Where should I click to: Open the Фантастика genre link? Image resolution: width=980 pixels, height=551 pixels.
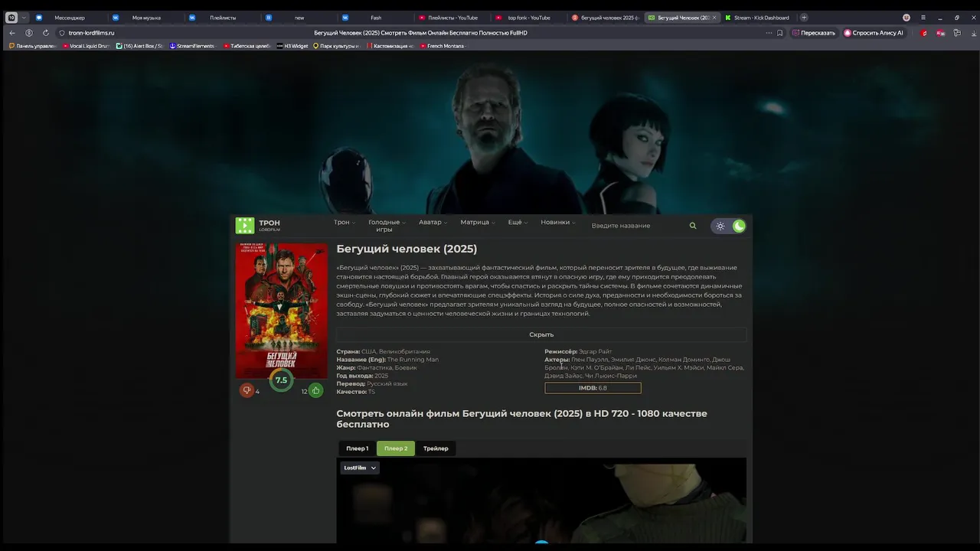point(374,368)
